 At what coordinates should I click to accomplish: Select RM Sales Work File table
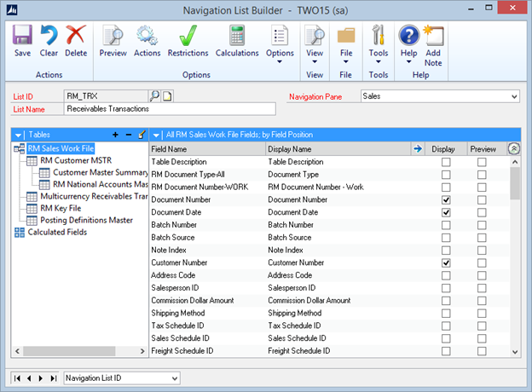point(61,148)
